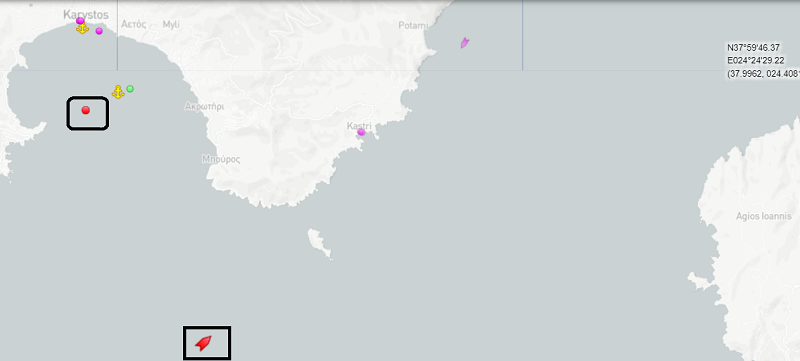Click the Myli place label
The height and width of the screenshot is (361, 800).
pyautogui.click(x=171, y=25)
